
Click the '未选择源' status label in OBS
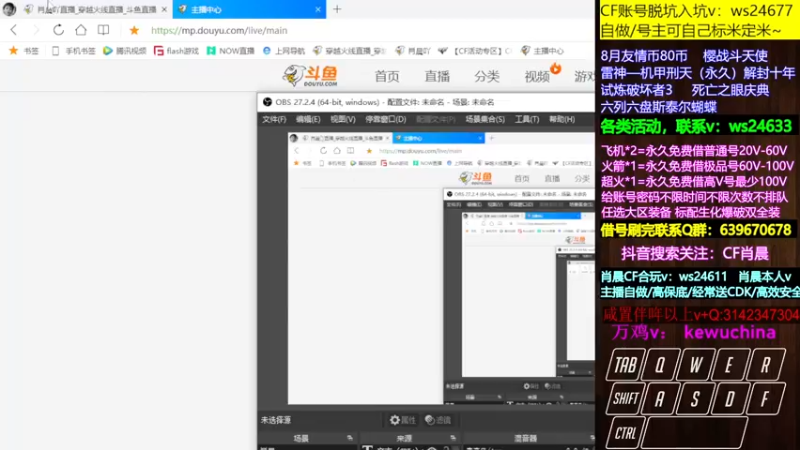276,420
